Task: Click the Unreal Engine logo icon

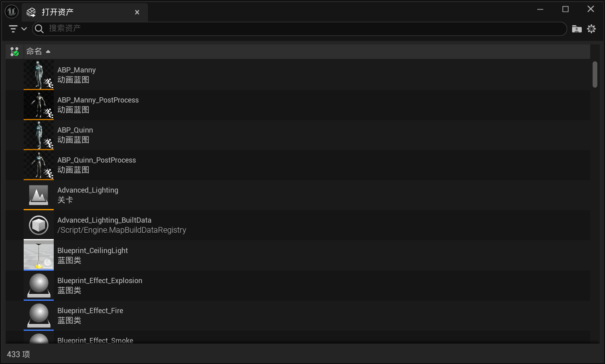Action: coord(12,12)
